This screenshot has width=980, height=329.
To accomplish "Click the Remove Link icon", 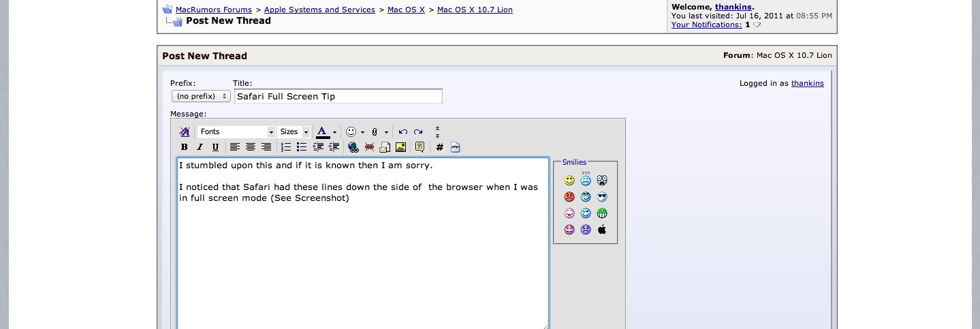I will point(369,147).
